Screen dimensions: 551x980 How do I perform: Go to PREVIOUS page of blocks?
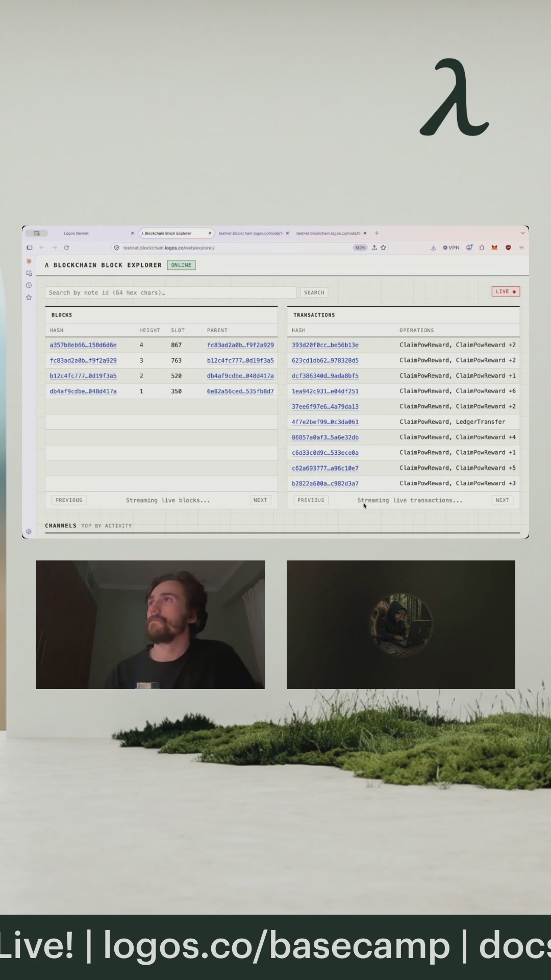[x=69, y=500]
